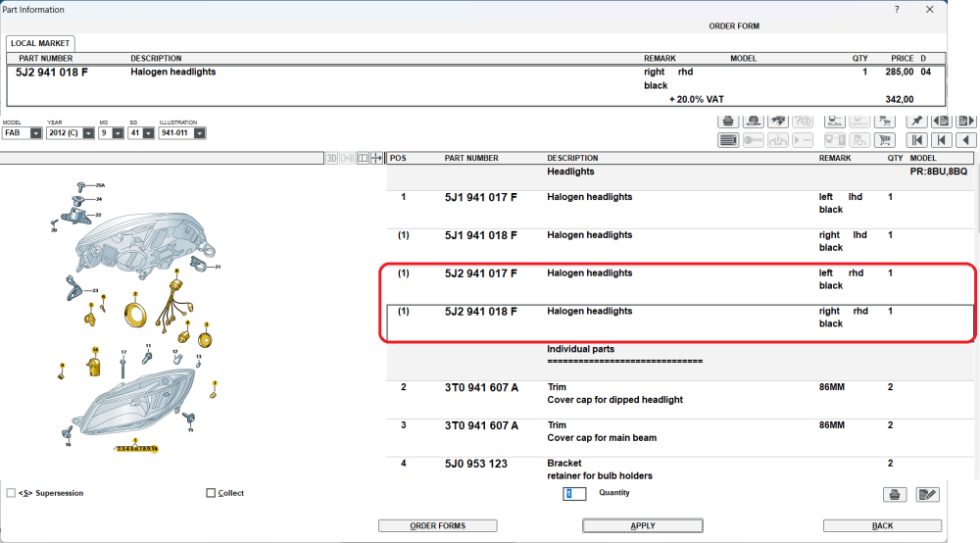980x543 pixels.
Task: Click the DESCRIPTION column header in parts list
Action: tap(572, 158)
